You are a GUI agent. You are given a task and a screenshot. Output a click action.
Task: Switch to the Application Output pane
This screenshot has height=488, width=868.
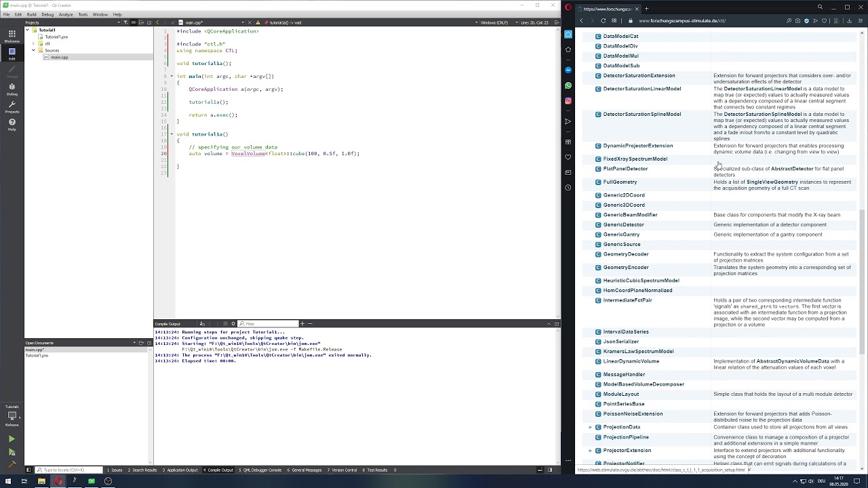tap(182, 470)
